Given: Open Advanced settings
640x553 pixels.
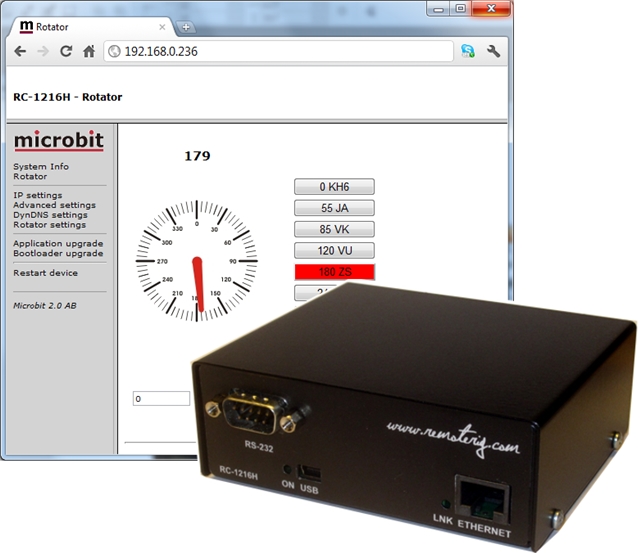Looking at the screenshot, I should click(54, 205).
